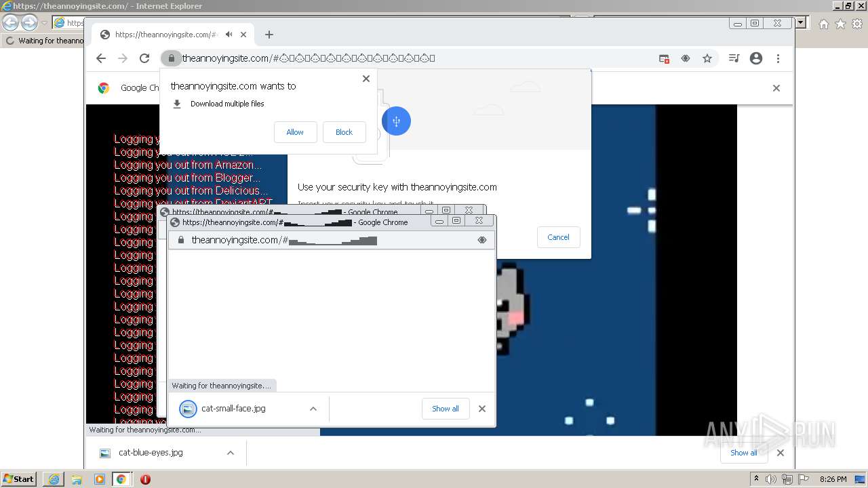Click the security key icon in main address bar
The height and width of the screenshot is (488, 868).
(x=686, y=59)
